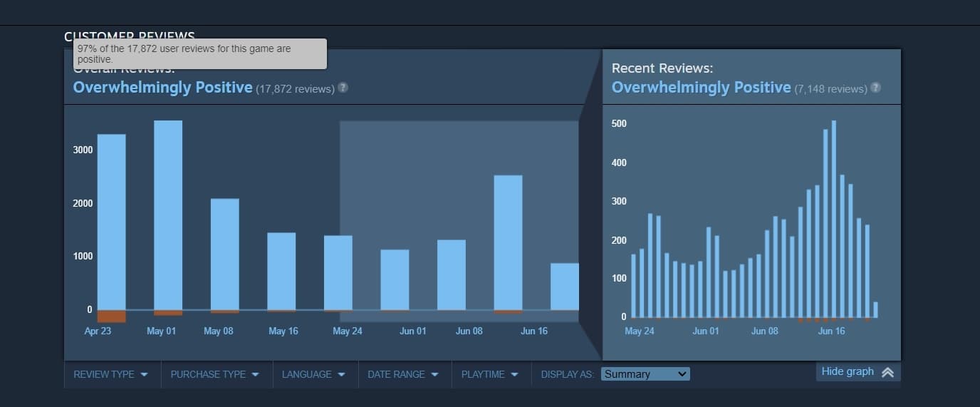This screenshot has width=980, height=407.
Task: Select the tallest daily bar in recent reviews graph
Action: [x=834, y=219]
